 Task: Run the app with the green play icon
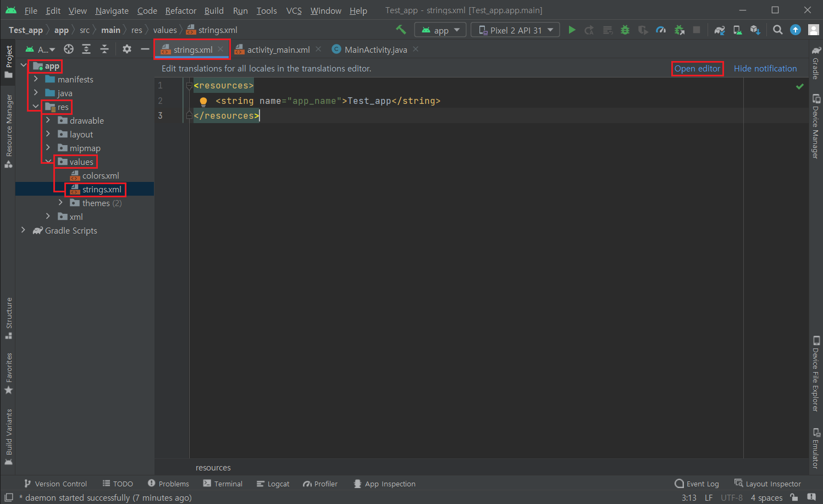click(572, 30)
